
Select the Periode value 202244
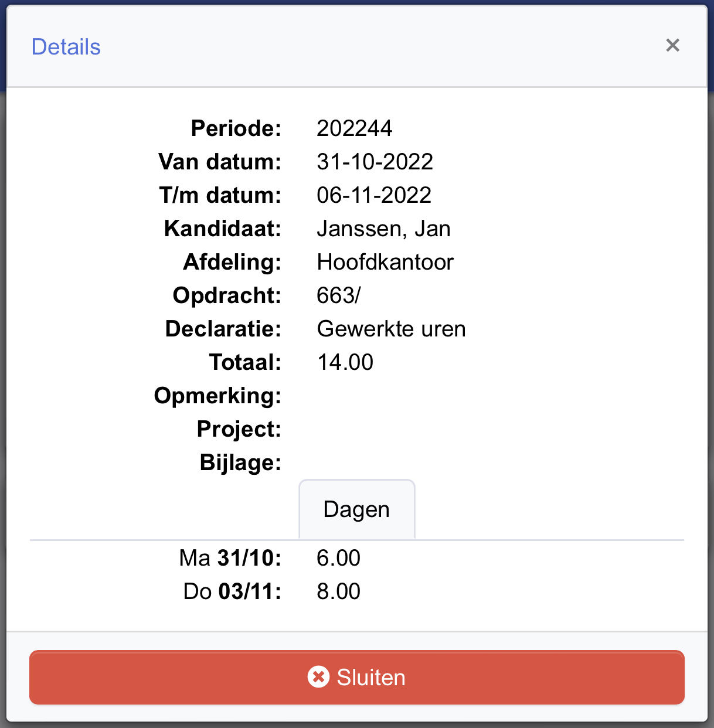[354, 128]
